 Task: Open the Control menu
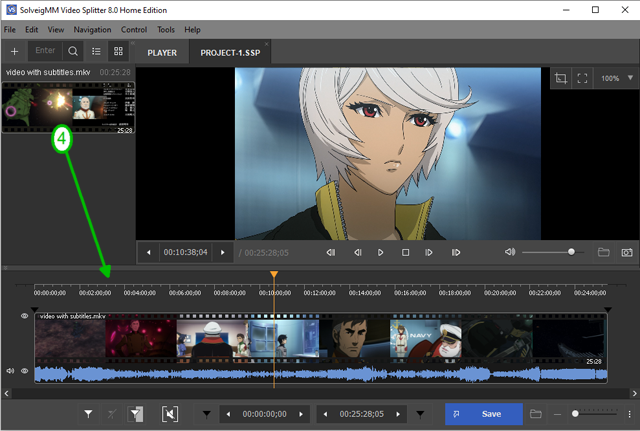point(134,29)
